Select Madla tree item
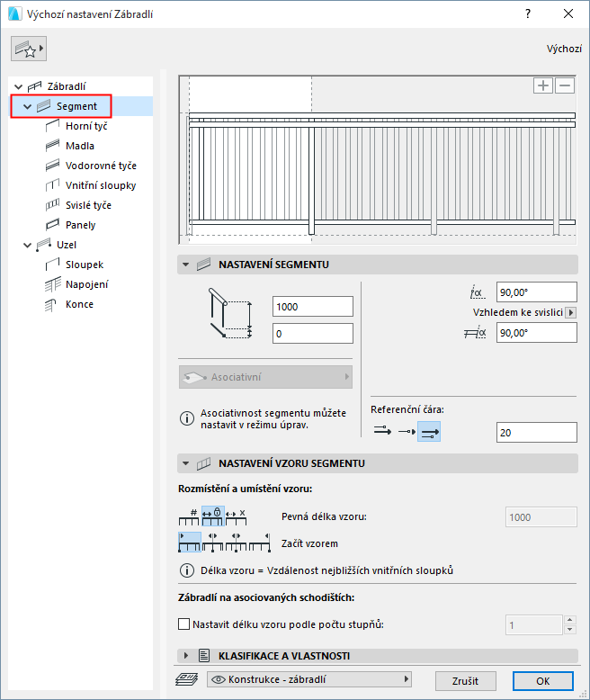Screen dimensions: 590x700 80,146
